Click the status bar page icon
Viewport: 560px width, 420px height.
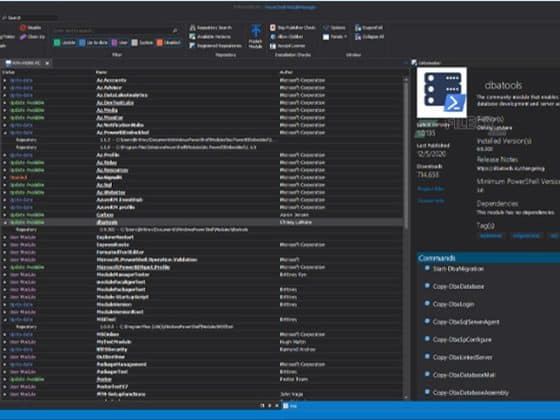point(285,406)
